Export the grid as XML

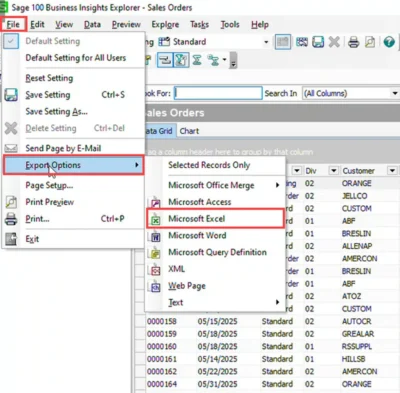pos(215,269)
